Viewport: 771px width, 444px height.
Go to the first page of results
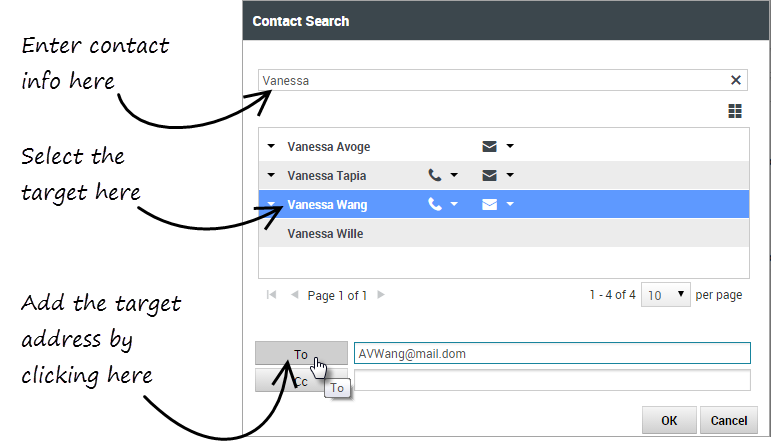(271, 295)
